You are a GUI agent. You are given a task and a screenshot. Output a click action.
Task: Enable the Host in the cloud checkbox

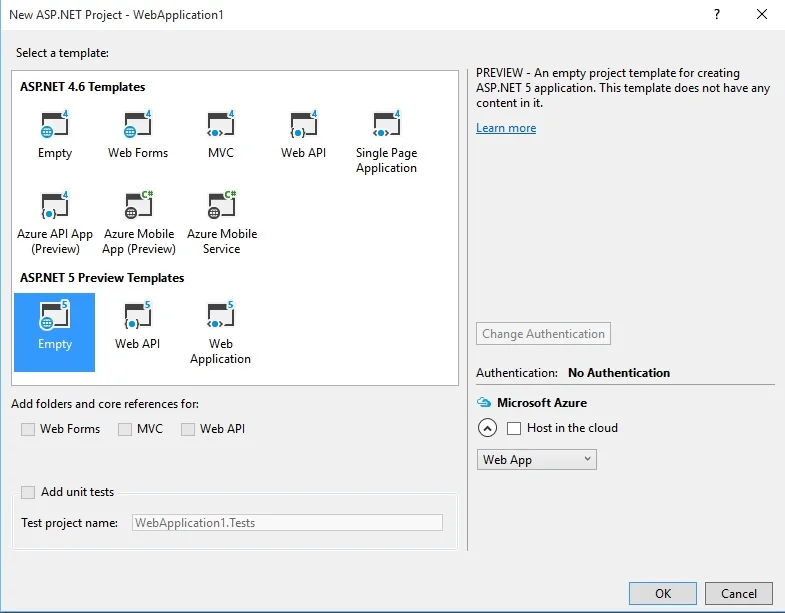[514, 428]
